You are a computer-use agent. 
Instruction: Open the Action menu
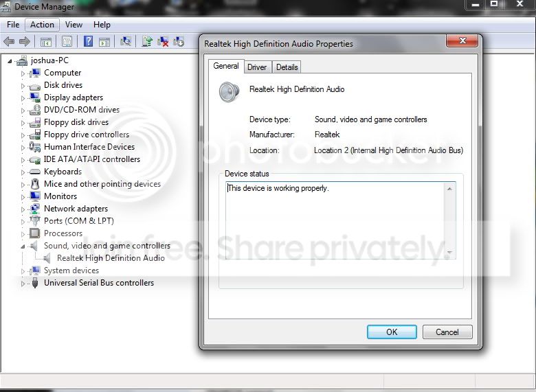[42, 25]
